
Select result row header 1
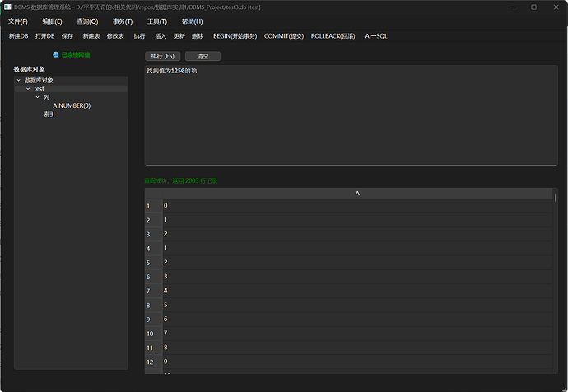coord(154,206)
